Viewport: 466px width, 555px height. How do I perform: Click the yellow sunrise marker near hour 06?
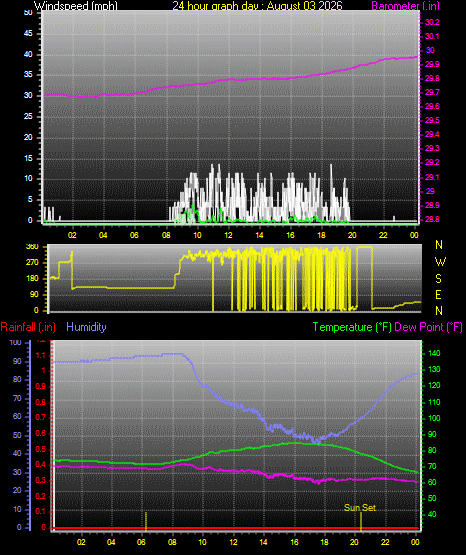145,521
